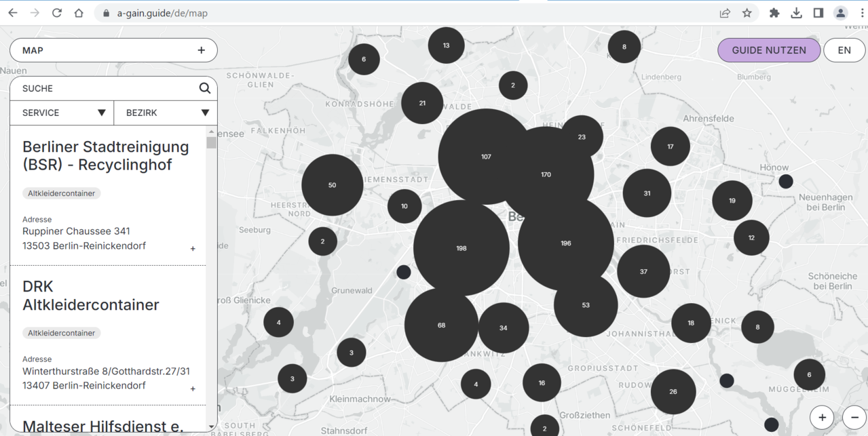
Task: Click the results list scrollbar thumb
Action: coord(212,142)
